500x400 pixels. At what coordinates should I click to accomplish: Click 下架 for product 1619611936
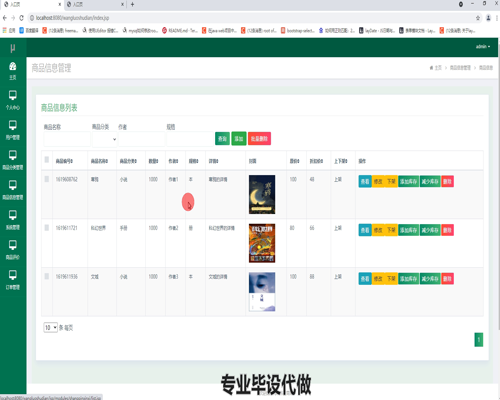391,279
